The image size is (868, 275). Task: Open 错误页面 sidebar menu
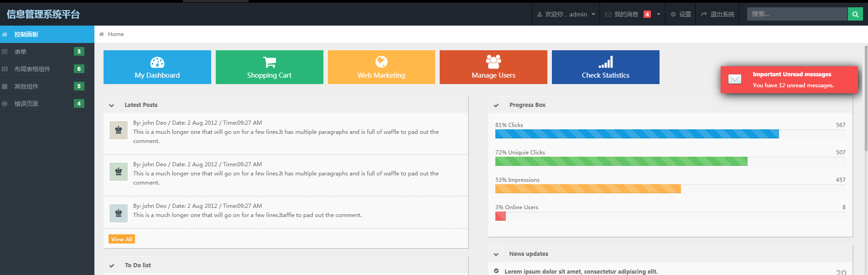(47, 104)
